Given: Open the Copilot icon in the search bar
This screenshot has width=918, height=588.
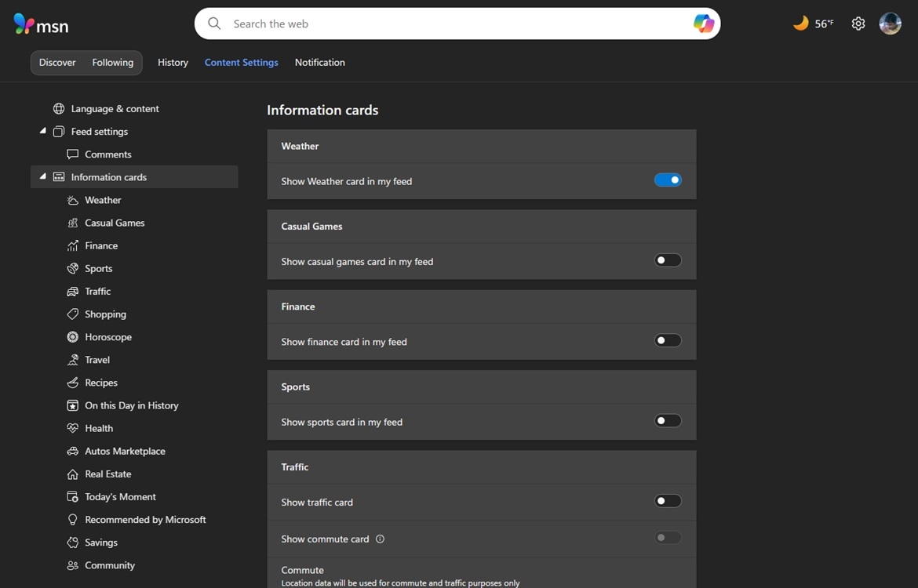Looking at the screenshot, I should [x=704, y=23].
